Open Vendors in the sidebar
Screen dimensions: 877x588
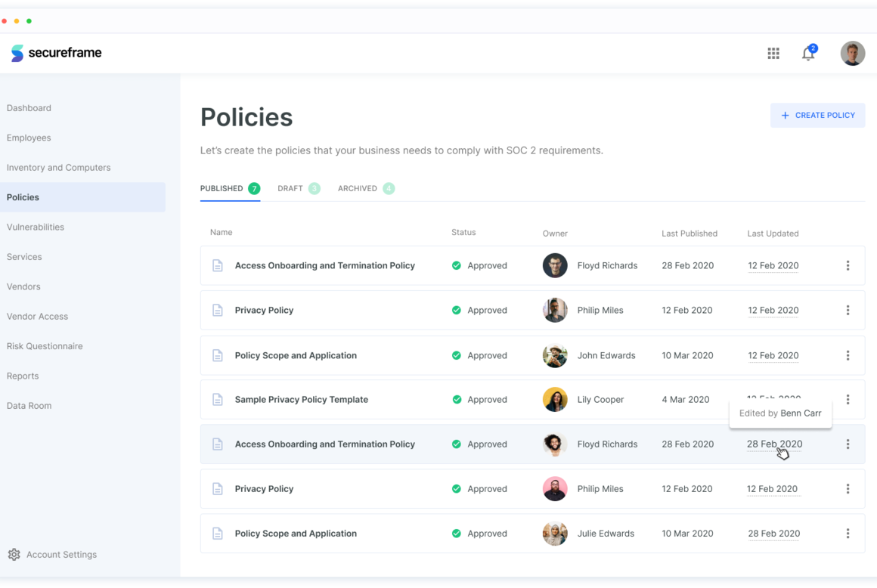[23, 286]
